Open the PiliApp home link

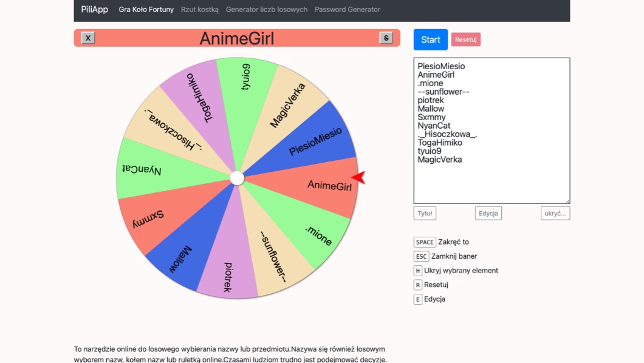click(95, 10)
